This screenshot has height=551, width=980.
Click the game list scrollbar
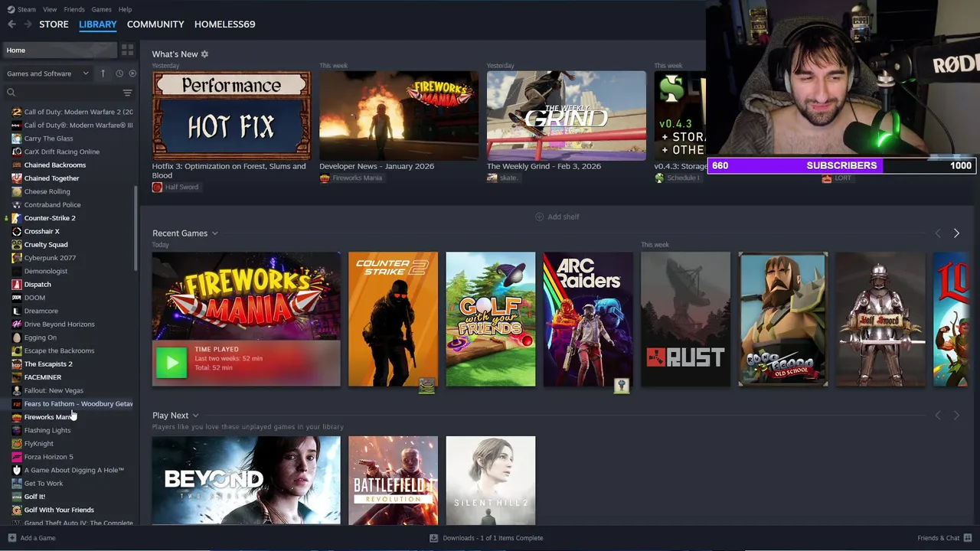click(x=136, y=227)
